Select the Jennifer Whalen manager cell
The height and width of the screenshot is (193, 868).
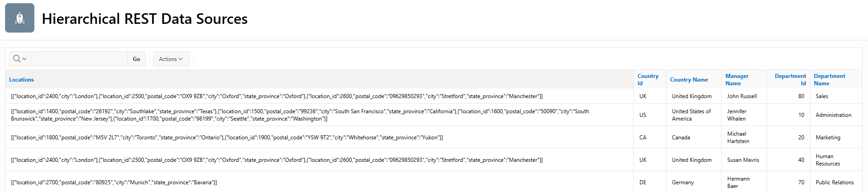coord(744,115)
